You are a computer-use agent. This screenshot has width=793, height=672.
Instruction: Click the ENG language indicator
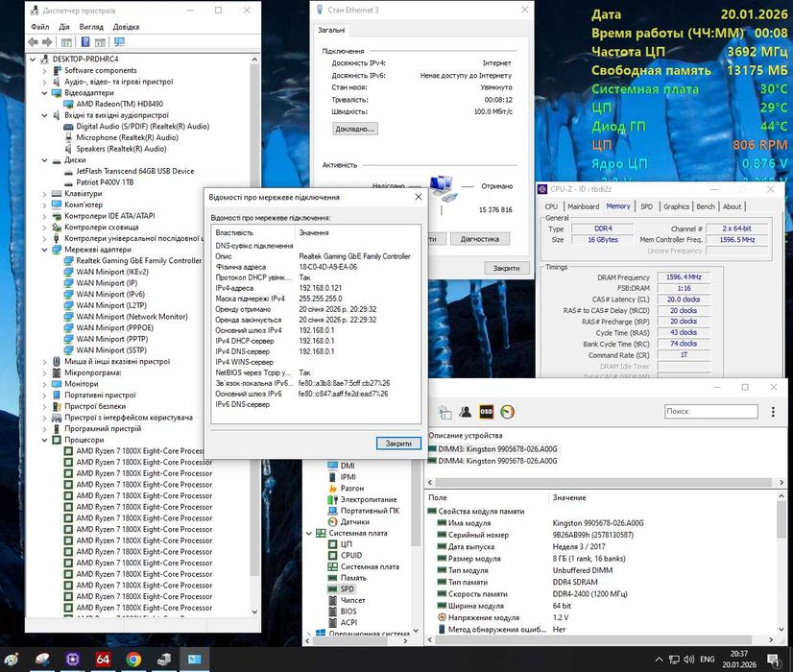coord(707,660)
